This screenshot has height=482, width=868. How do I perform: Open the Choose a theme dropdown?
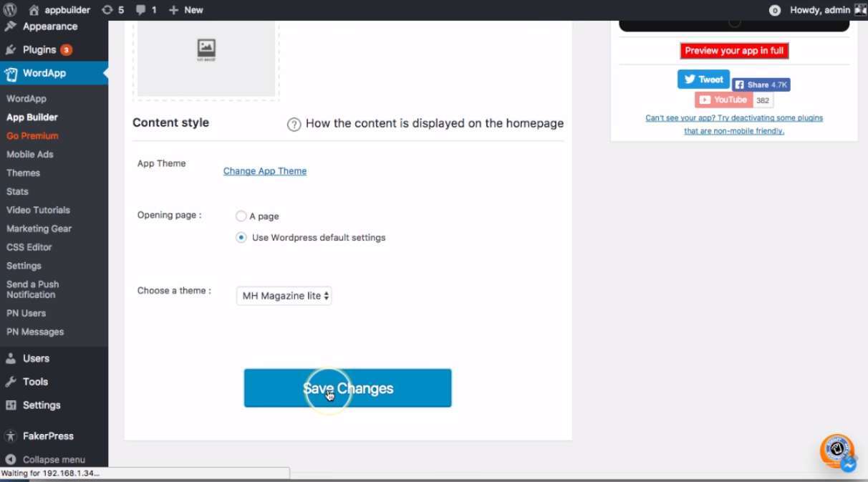[284, 296]
